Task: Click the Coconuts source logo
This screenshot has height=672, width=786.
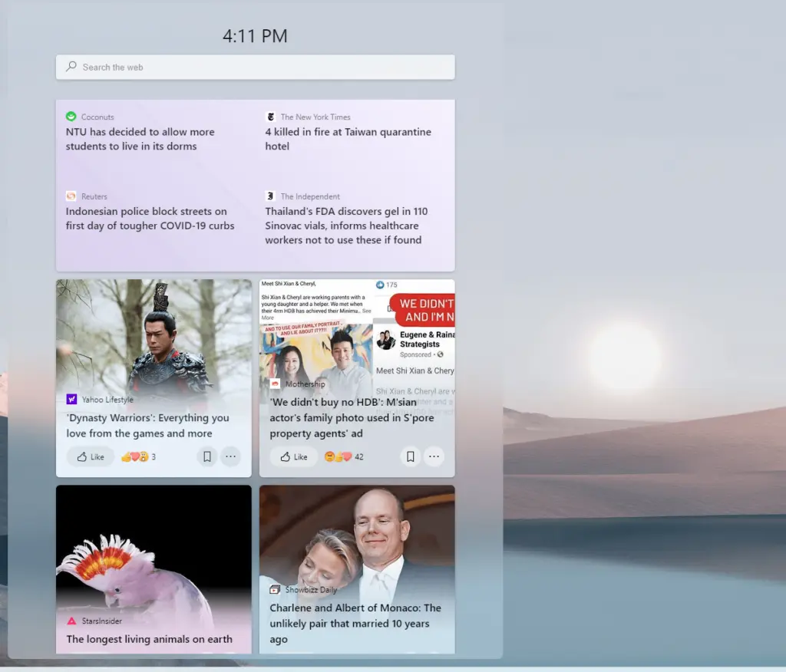Action: point(71,117)
